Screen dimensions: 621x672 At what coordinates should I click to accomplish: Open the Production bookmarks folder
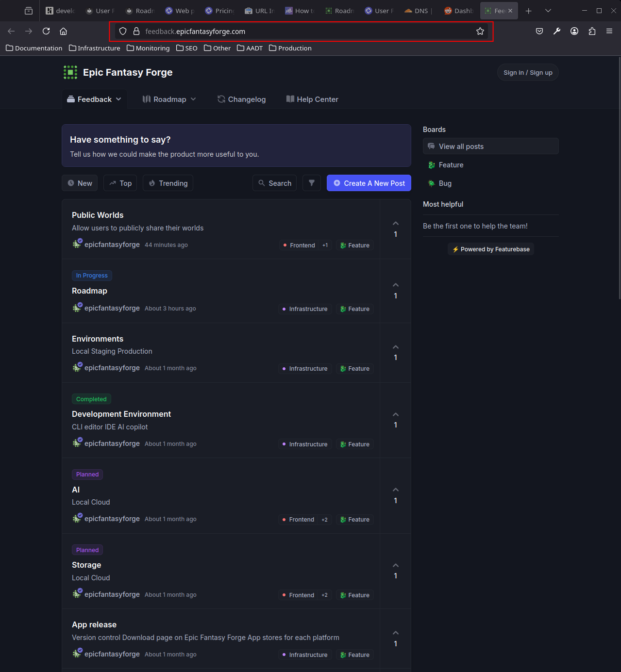point(290,48)
